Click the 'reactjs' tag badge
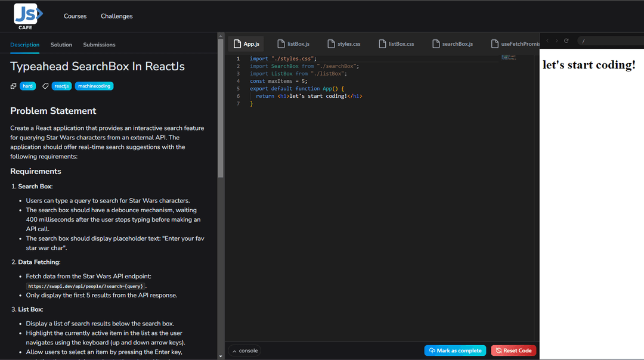Viewport: 644px width, 360px height. point(61,86)
